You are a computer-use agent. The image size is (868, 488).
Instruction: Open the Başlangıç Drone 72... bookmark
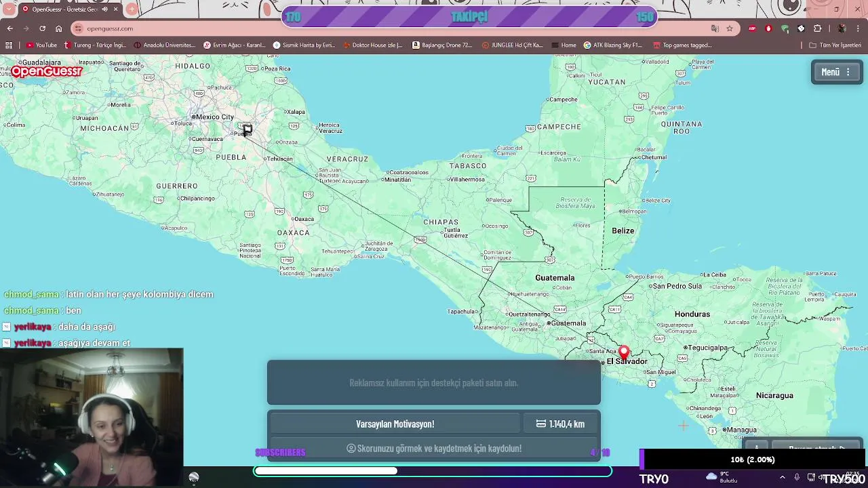(x=441, y=45)
